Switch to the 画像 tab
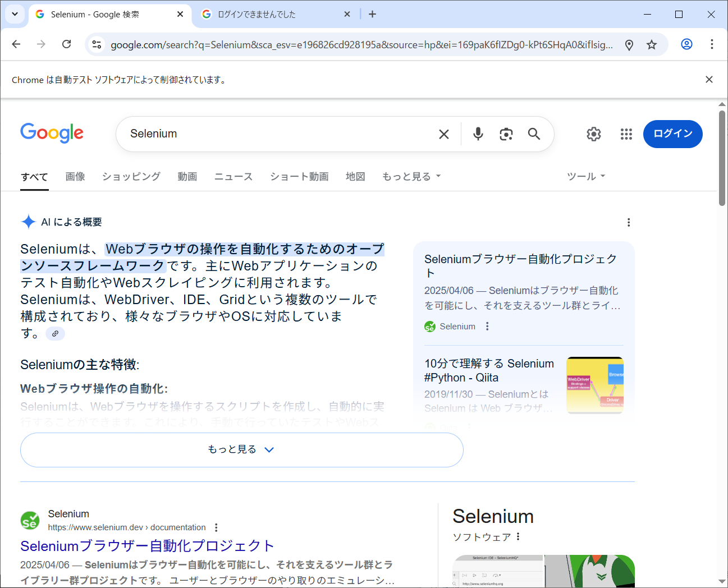 (75, 177)
